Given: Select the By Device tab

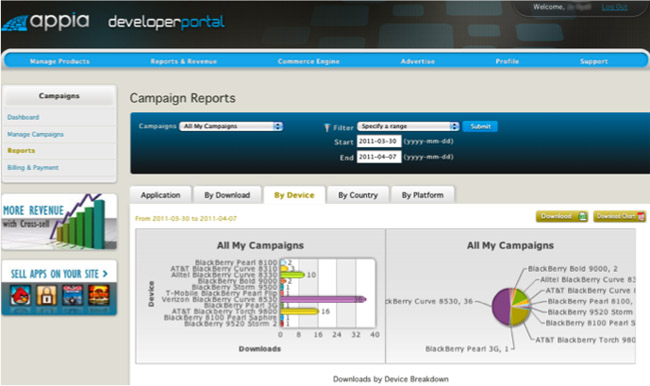Looking at the screenshot, I should (294, 195).
